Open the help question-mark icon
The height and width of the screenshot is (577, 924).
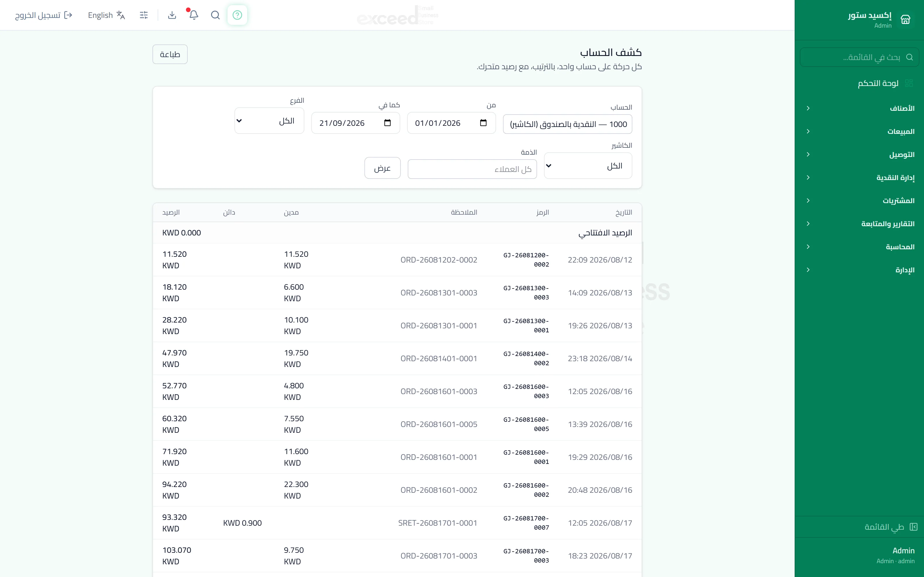237,15
